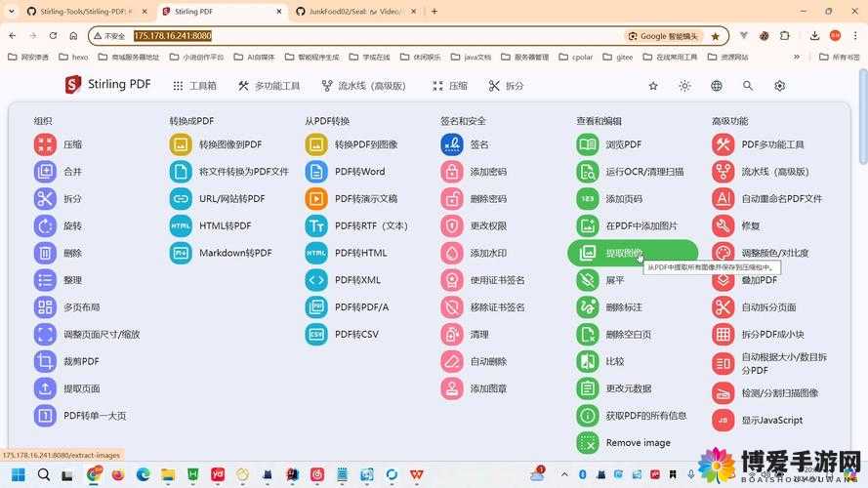This screenshot has width=868, height=488.
Task: Open the 浏览PDF book icon
Action: (x=588, y=144)
